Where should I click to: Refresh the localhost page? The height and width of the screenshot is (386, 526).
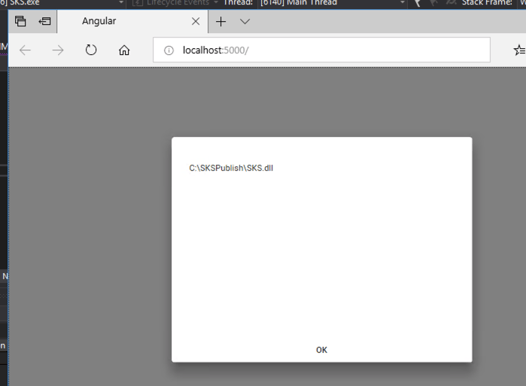(91, 50)
